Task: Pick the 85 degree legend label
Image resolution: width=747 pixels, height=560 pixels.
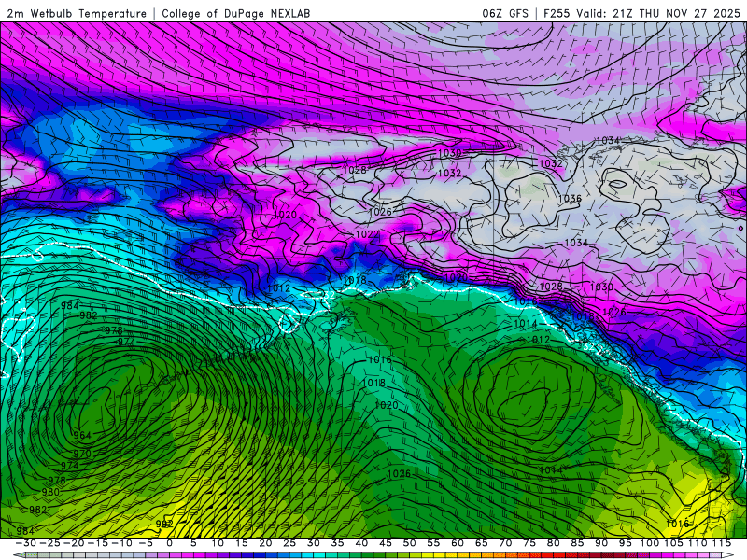Action: coord(577,543)
